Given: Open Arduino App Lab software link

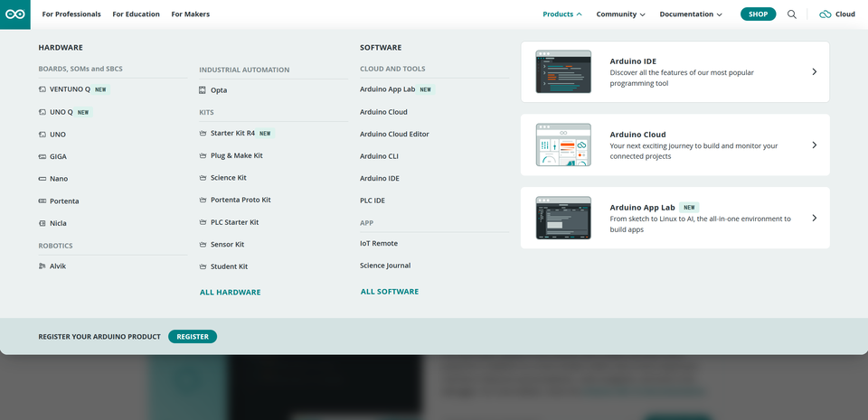Looking at the screenshot, I should 388,89.
